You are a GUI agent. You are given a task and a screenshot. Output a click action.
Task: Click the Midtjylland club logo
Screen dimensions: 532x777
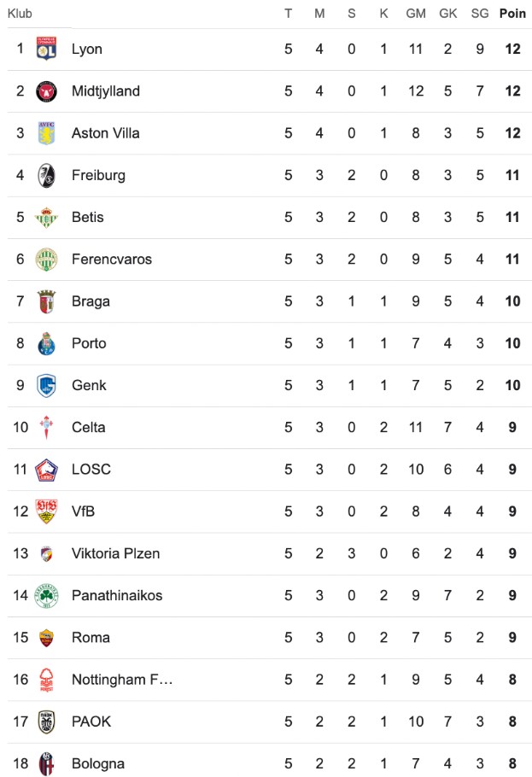[46, 91]
